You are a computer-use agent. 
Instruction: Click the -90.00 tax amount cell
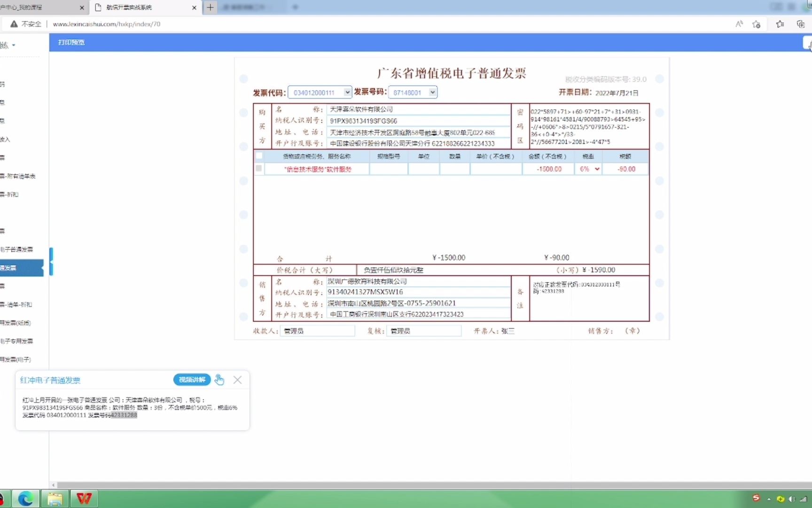tap(625, 169)
